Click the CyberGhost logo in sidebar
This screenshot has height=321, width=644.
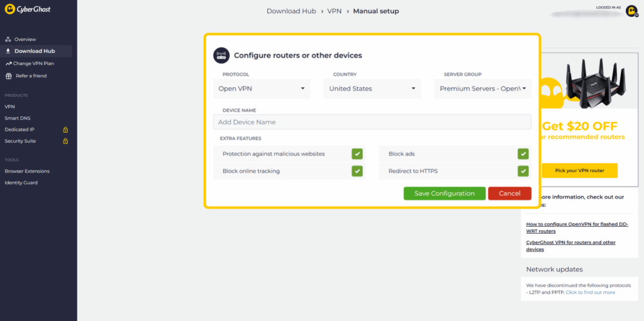[x=29, y=9]
